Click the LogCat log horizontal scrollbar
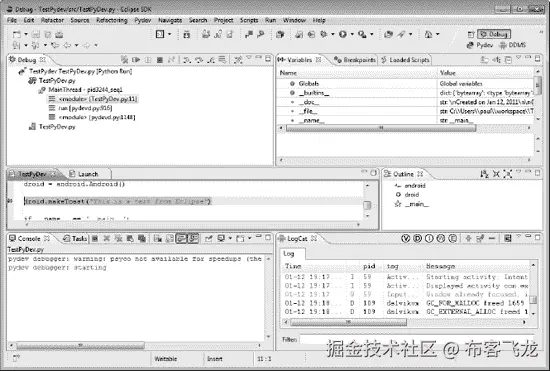 pyautogui.click(x=348, y=322)
